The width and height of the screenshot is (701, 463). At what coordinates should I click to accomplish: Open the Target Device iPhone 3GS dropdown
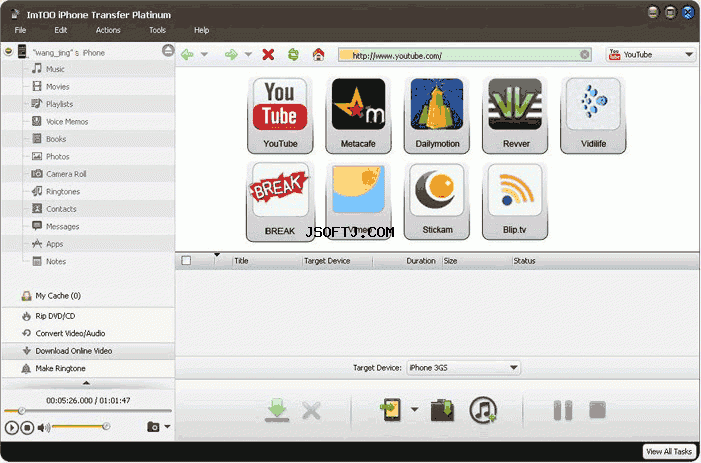pos(463,368)
